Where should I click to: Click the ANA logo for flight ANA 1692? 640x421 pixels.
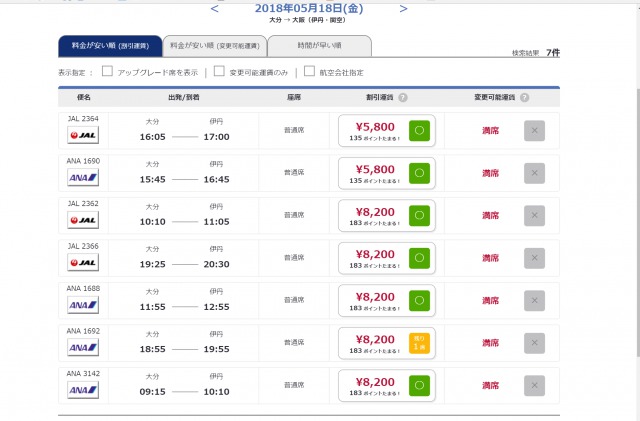83,347
